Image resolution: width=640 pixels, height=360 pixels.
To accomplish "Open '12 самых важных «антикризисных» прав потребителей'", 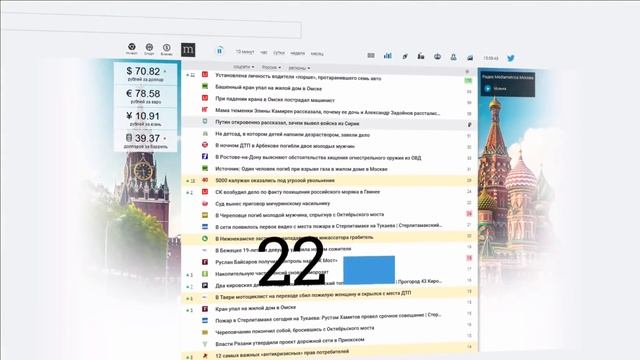I will click(282, 353).
